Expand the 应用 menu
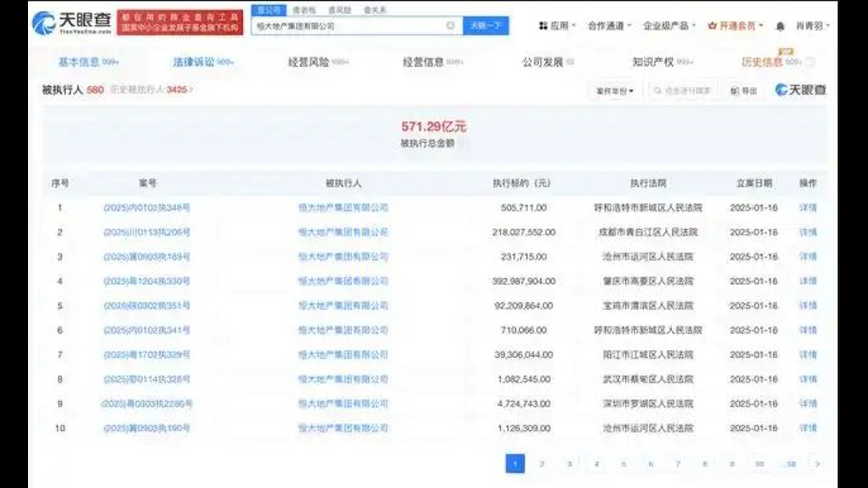The image size is (868, 488). click(x=557, y=26)
